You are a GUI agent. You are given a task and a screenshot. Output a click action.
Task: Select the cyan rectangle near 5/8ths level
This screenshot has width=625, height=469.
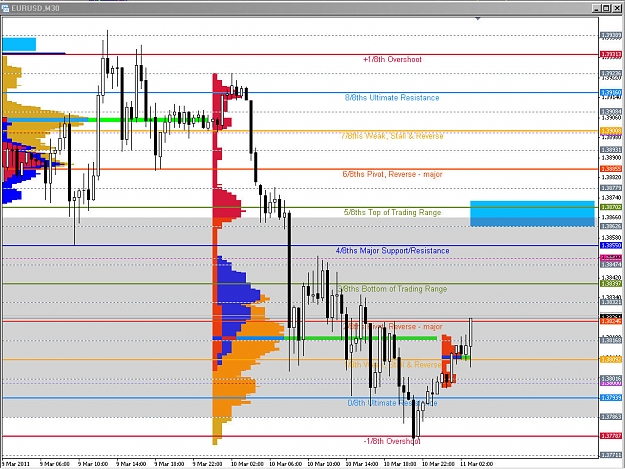coord(533,214)
